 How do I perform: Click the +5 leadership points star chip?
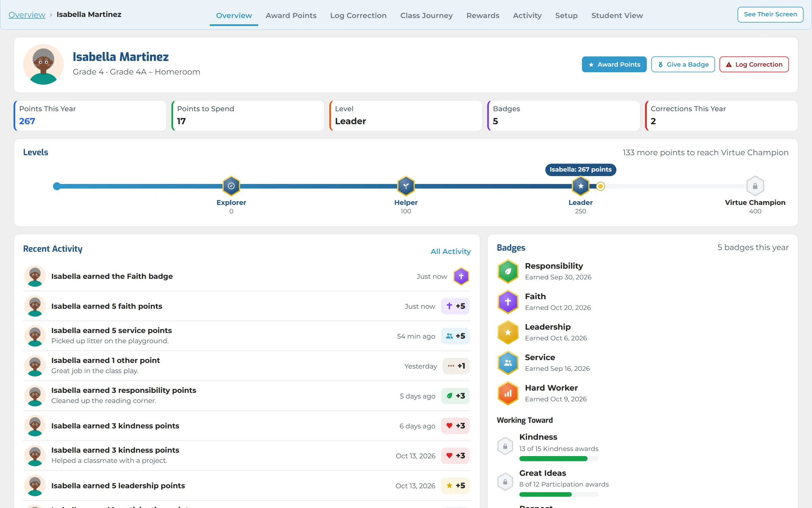point(455,486)
